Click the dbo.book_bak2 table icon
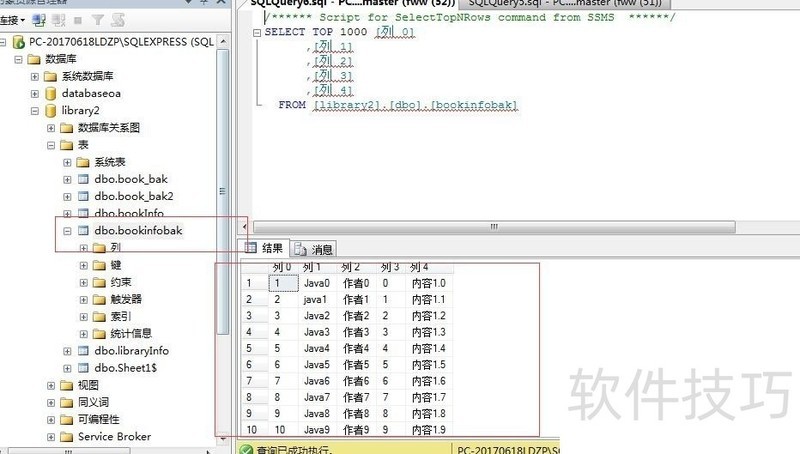The height and width of the screenshot is (454, 800). (83, 196)
